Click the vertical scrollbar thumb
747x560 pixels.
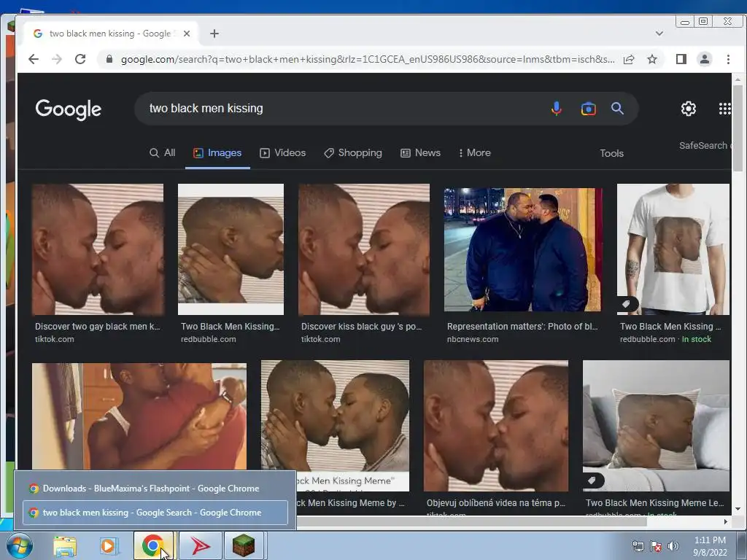pos(738,128)
